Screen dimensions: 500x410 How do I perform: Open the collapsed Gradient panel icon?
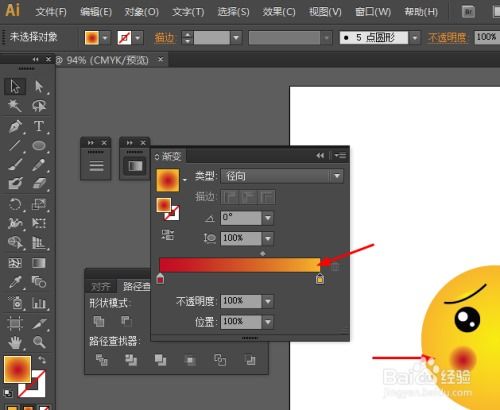(135, 166)
